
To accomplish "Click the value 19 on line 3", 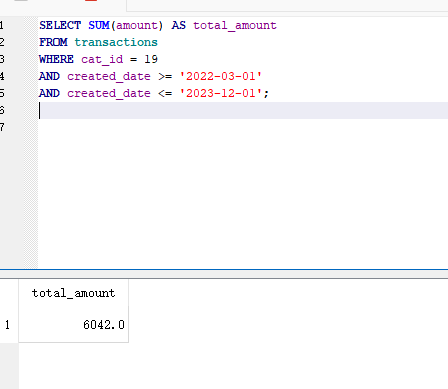I will coord(151,59).
